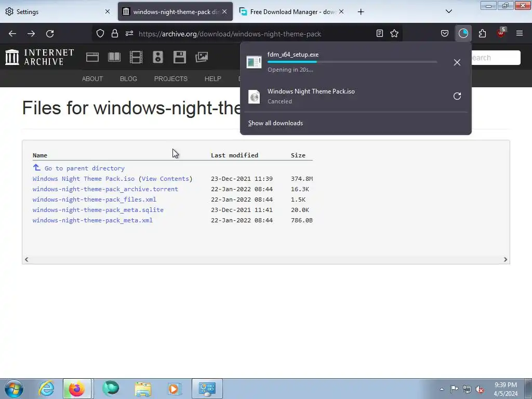This screenshot has height=399, width=532.
Task: Open windows-night-theme-pack_archive.torrent link
Action: (x=105, y=189)
